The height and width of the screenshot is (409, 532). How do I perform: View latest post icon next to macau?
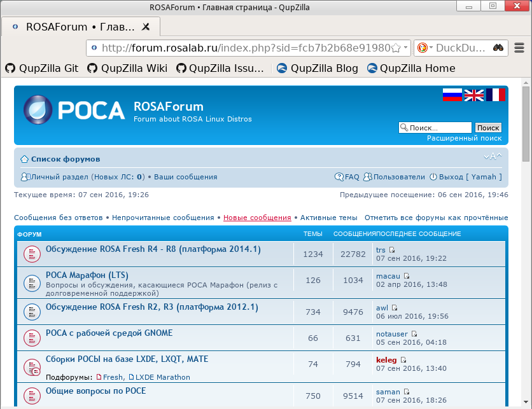coord(407,276)
